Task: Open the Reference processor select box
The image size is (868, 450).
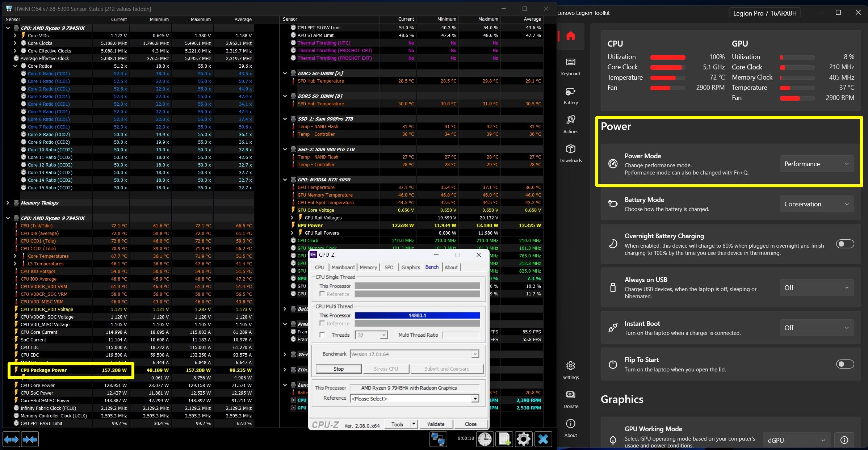Action: 414,399
